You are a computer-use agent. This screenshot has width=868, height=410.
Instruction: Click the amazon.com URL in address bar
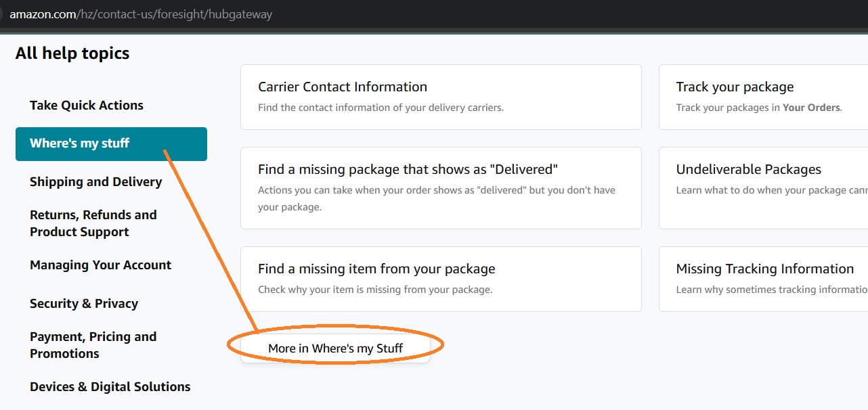tap(141, 14)
